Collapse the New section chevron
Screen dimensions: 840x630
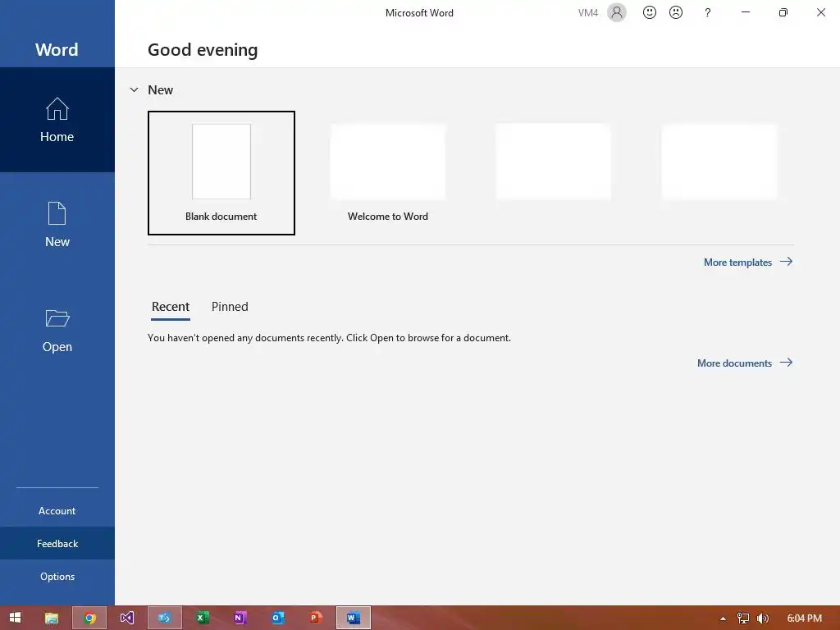[x=134, y=89]
